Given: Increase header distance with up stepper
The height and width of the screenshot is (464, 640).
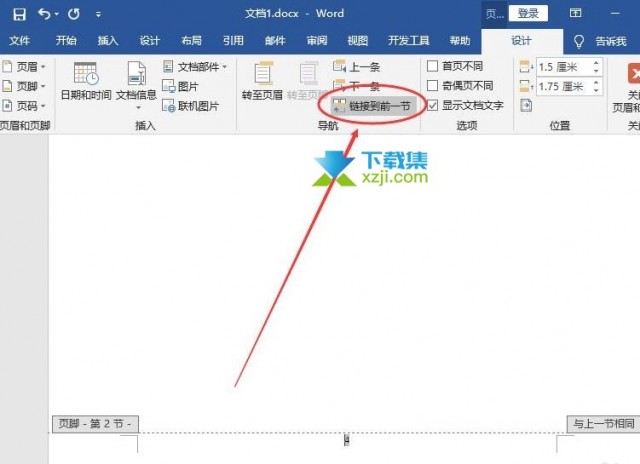Looking at the screenshot, I should [596, 63].
